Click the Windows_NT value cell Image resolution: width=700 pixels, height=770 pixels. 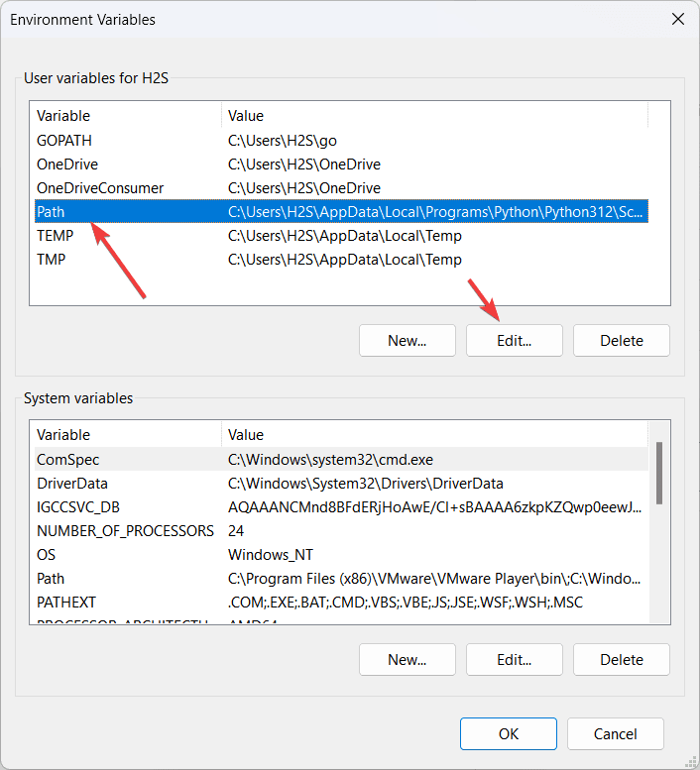coord(271,554)
